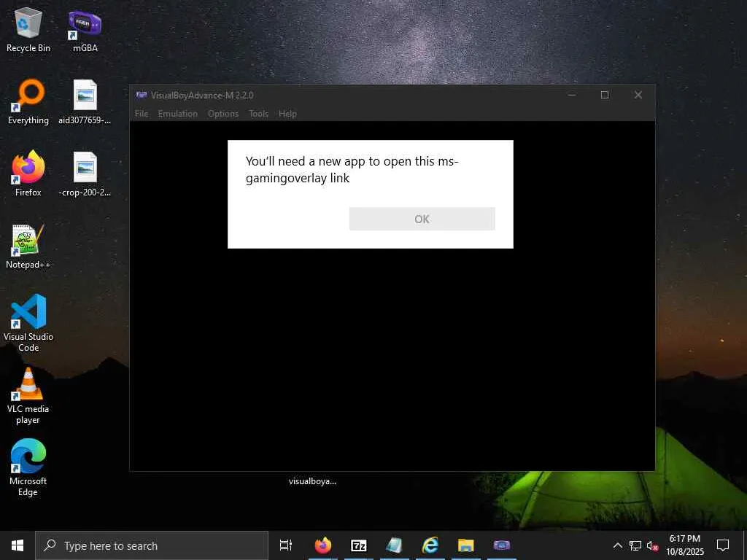Screen dimensions: 747x560
Task: Select the Microsoft Edge desktop shortcut
Action: [28, 467]
